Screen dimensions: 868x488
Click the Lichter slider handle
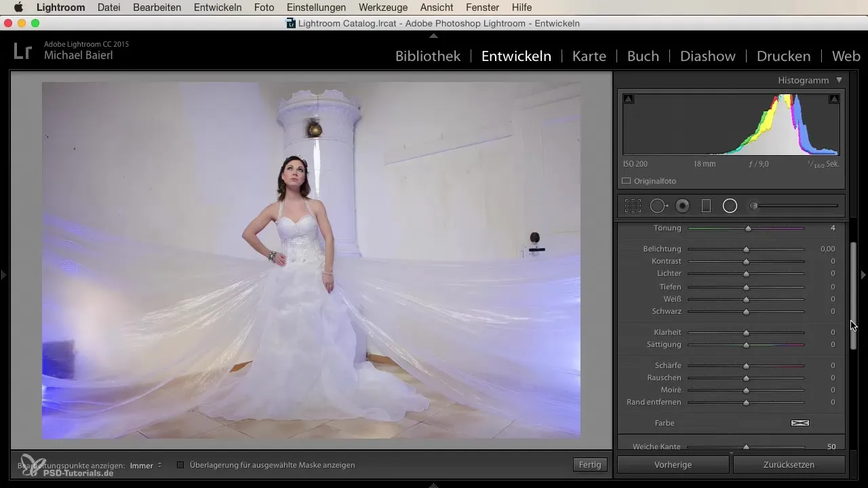(x=746, y=274)
